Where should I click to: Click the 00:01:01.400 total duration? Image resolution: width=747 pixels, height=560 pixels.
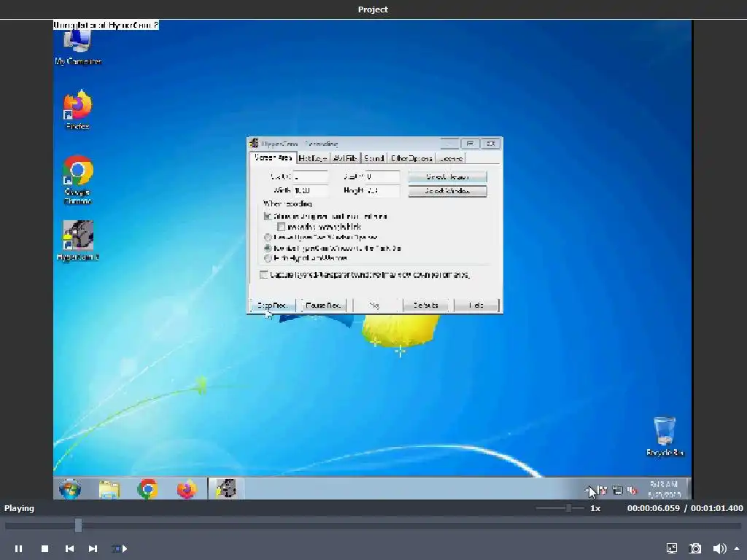(x=716, y=508)
